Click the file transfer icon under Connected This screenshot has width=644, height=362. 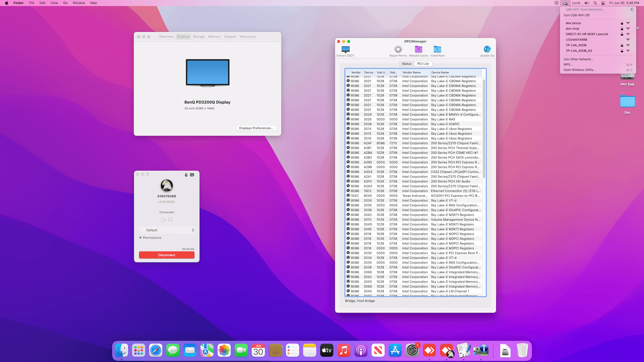point(163,220)
